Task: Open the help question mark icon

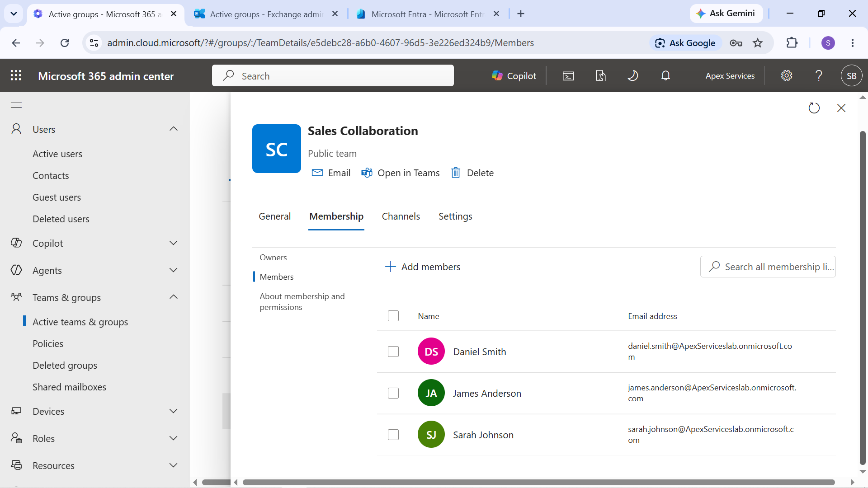Action: [819, 75]
